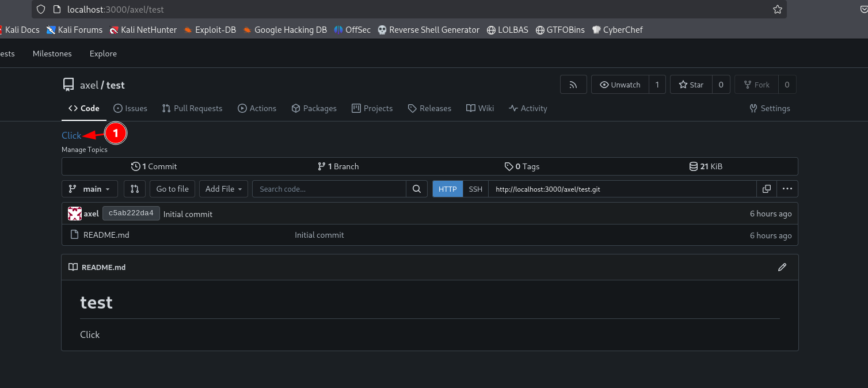Open commit c5ab222da4 link
The width and height of the screenshot is (868, 388).
pyautogui.click(x=131, y=214)
